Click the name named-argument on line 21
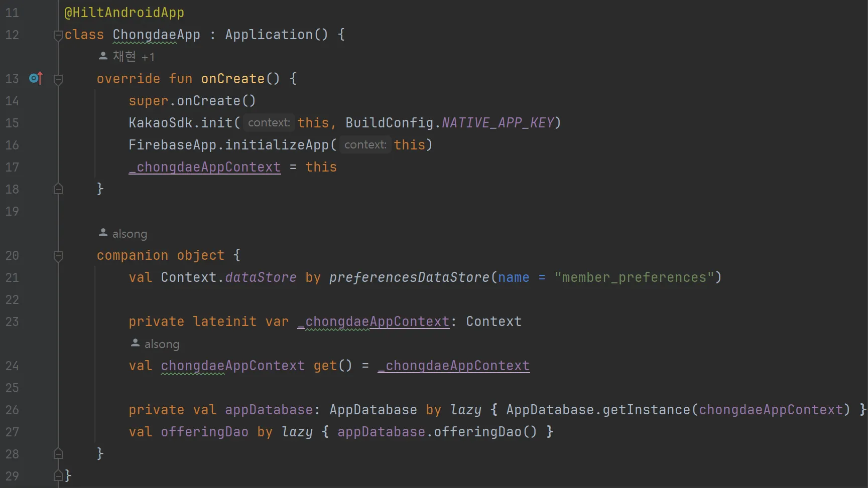This screenshot has height=488, width=868. coord(514,277)
